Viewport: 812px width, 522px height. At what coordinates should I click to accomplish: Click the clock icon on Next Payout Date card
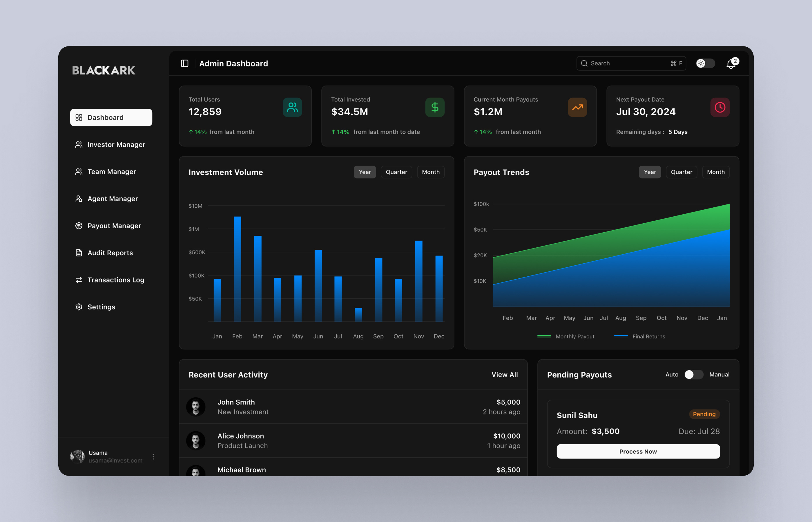[x=720, y=108]
